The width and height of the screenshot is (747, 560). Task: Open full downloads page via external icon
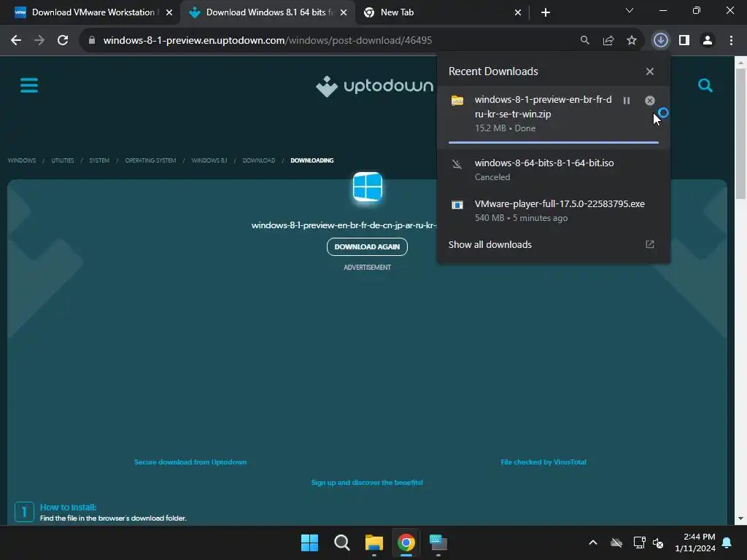point(649,244)
